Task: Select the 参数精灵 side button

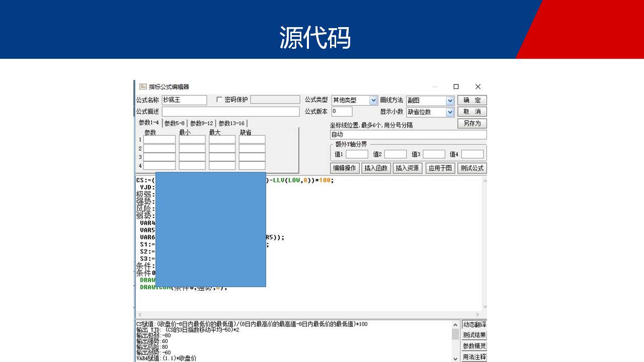Action: coord(474,346)
